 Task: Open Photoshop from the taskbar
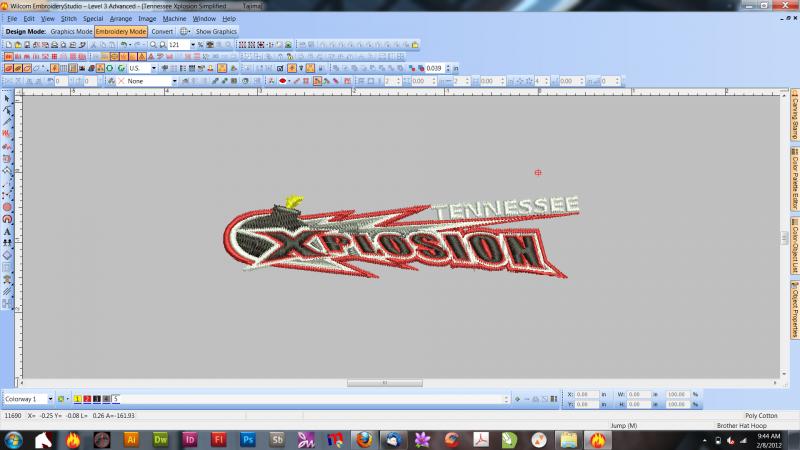tap(247, 440)
